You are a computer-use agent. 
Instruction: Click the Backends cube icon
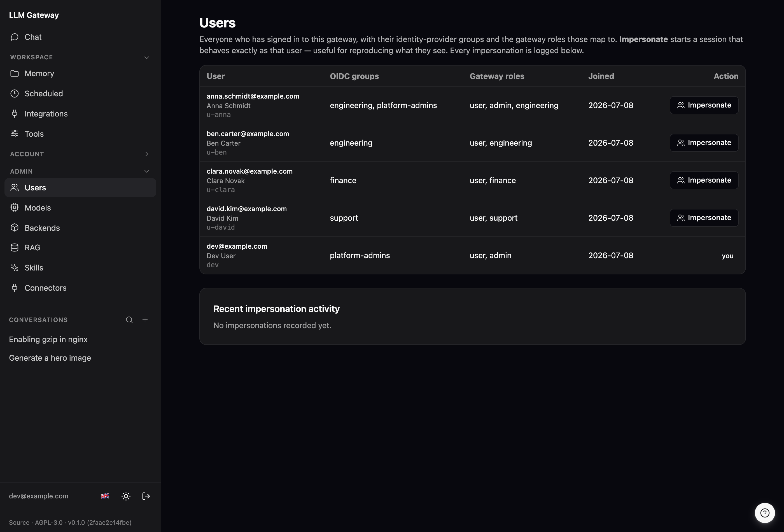(x=15, y=228)
